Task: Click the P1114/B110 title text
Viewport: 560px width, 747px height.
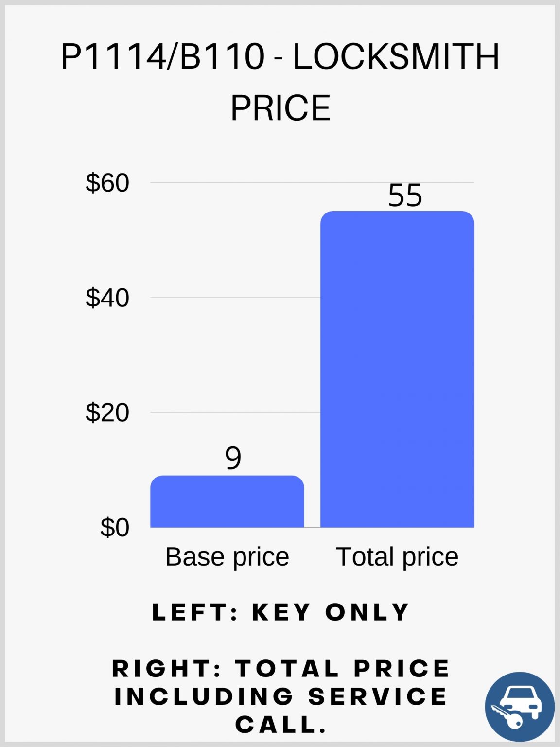Action: [x=163, y=57]
